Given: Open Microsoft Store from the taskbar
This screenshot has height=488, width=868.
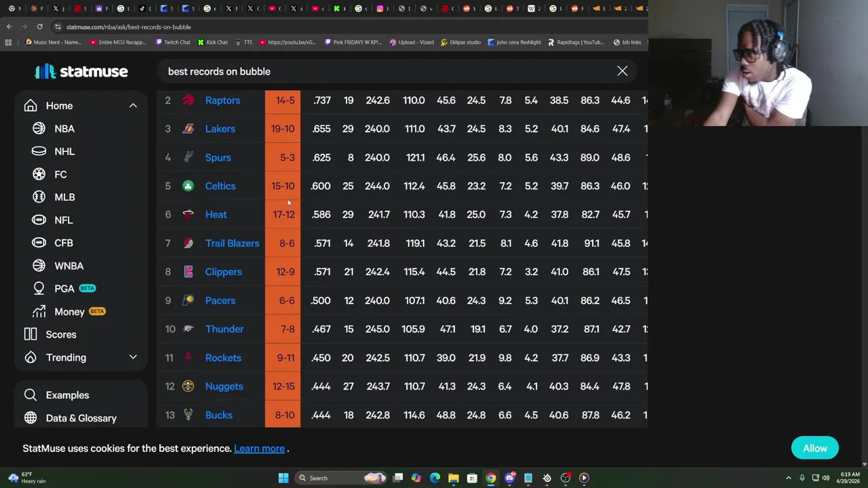Looking at the screenshot, I should [472, 478].
